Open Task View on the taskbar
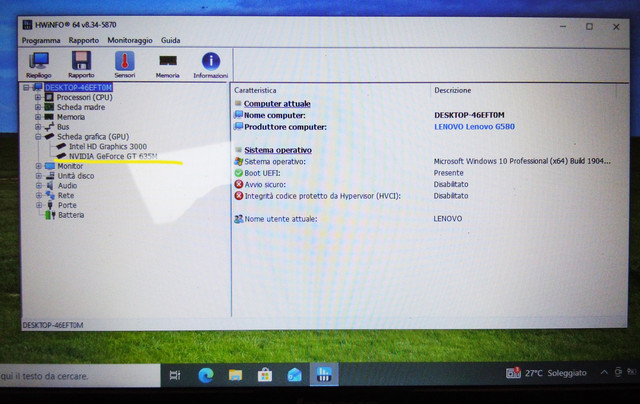Screen dimensions: 640x404 point(175,375)
